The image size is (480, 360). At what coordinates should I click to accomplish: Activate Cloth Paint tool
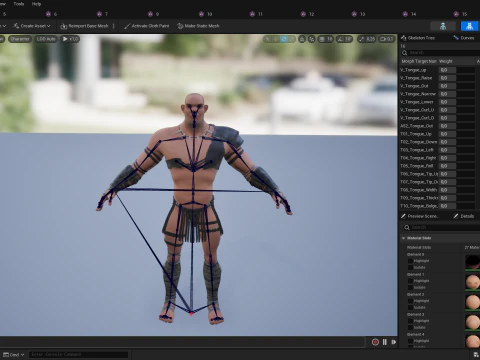click(146, 26)
